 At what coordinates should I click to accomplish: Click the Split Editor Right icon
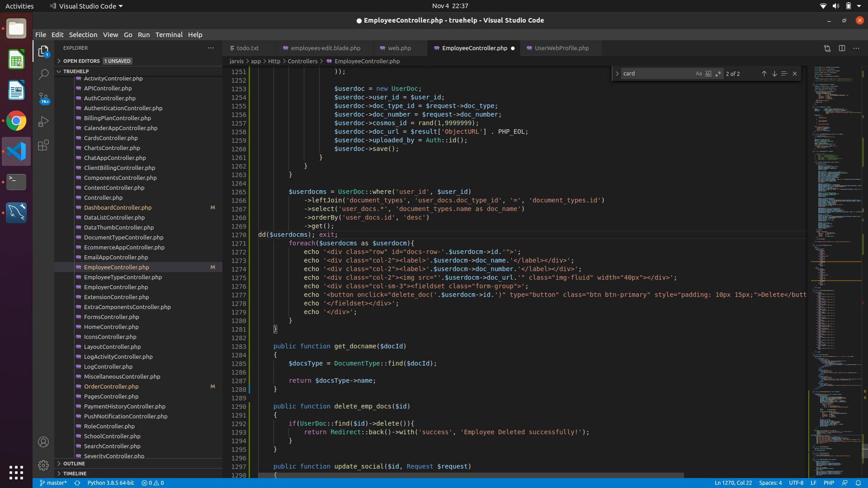tap(842, 48)
